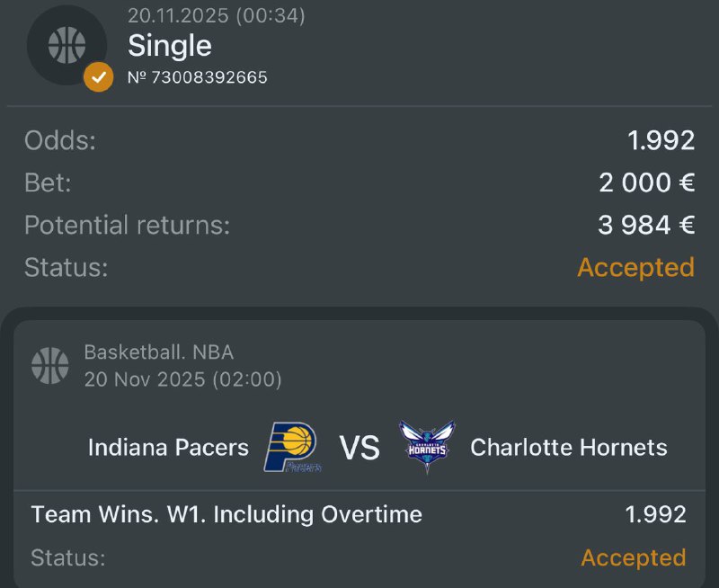Screen dimensions: 719x588
Task: Click the Charlotte Hornets team name
Action: (x=569, y=447)
